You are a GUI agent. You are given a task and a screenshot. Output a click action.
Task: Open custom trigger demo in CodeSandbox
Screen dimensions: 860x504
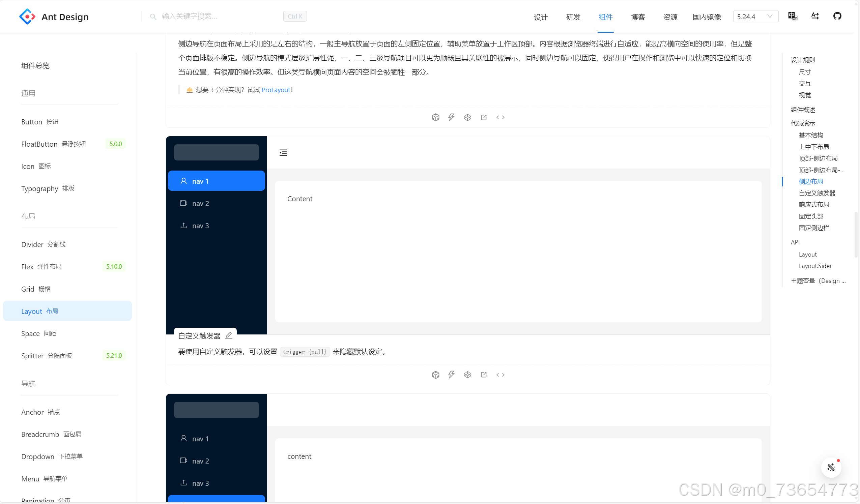[x=435, y=375]
